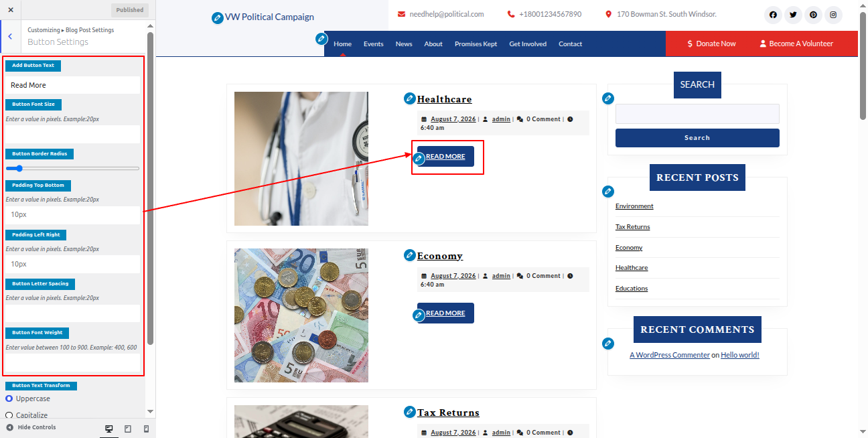Viewport: 868px width, 438px height.
Task: Click the edit pencil next to Economy post title
Action: (x=410, y=255)
